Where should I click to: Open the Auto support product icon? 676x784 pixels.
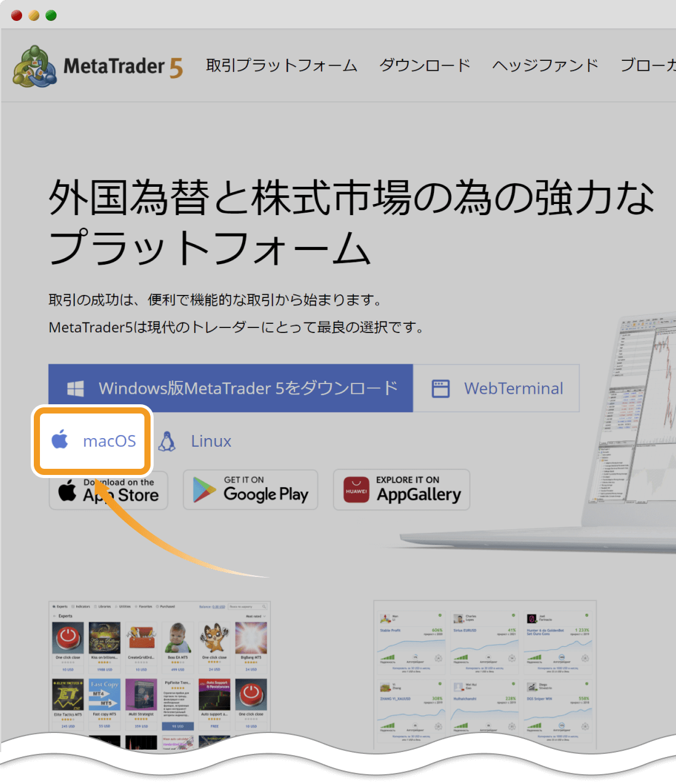pos(214,695)
